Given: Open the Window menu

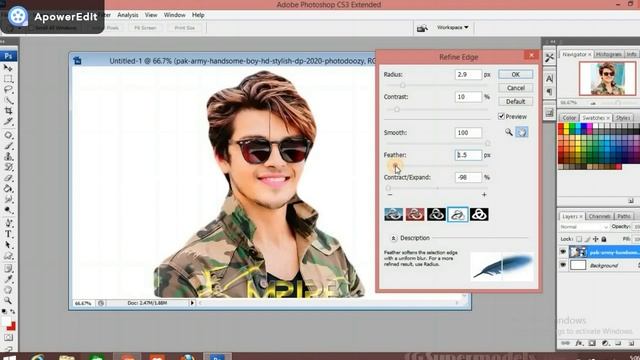Looking at the screenshot, I should 174,15.
